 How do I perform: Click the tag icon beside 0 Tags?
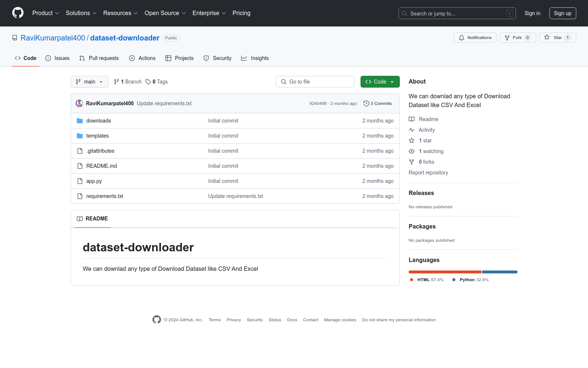pyautogui.click(x=148, y=82)
